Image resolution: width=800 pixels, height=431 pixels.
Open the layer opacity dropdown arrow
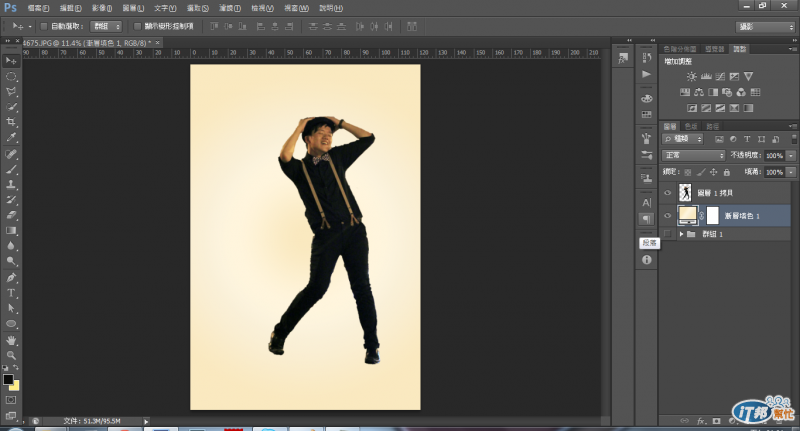[791, 156]
